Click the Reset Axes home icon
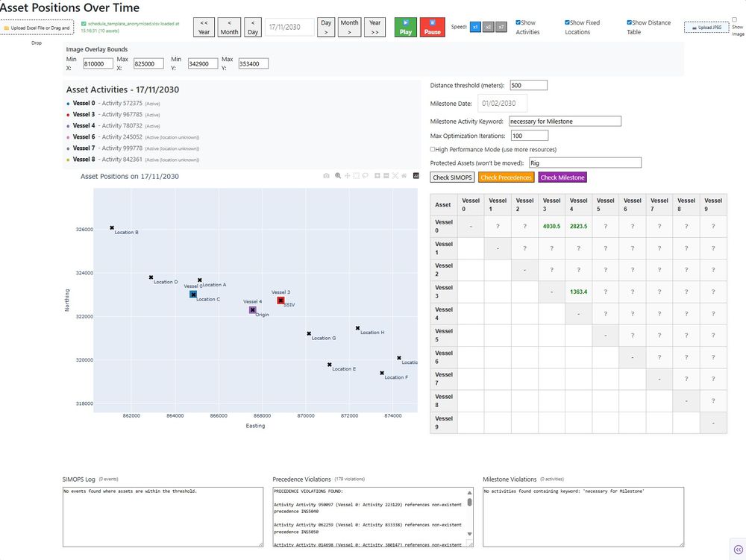Screen dimensions: 746x560 404,176
